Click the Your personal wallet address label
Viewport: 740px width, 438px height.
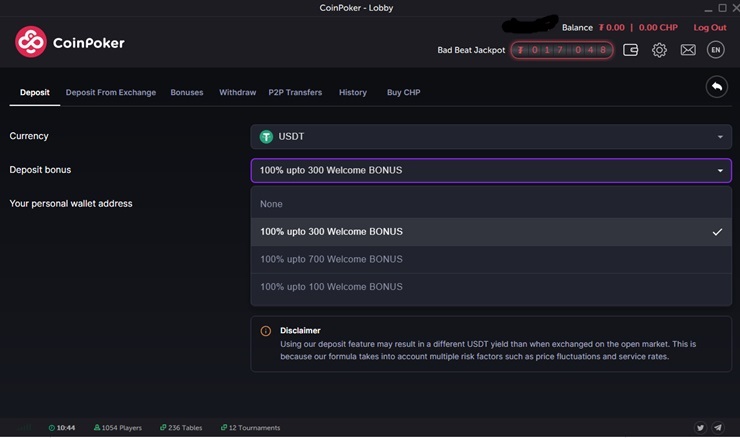pos(71,204)
